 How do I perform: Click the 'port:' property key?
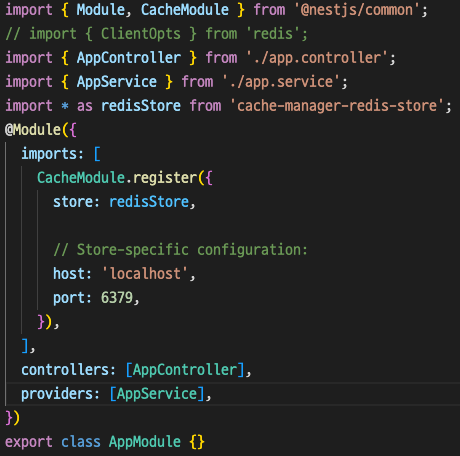pyautogui.click(x=72, y=298)
